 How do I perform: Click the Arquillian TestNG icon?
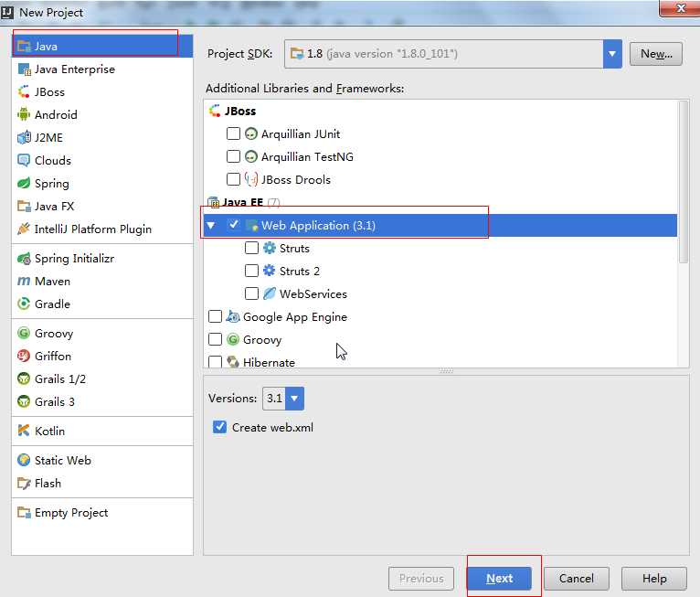point(251,156)
